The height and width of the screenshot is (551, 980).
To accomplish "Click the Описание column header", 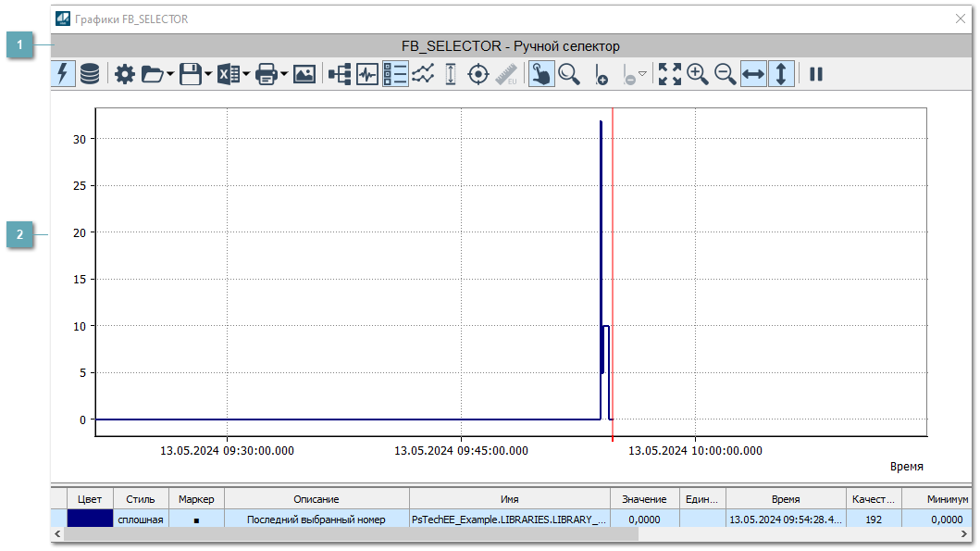I will [x=316, y=499].
